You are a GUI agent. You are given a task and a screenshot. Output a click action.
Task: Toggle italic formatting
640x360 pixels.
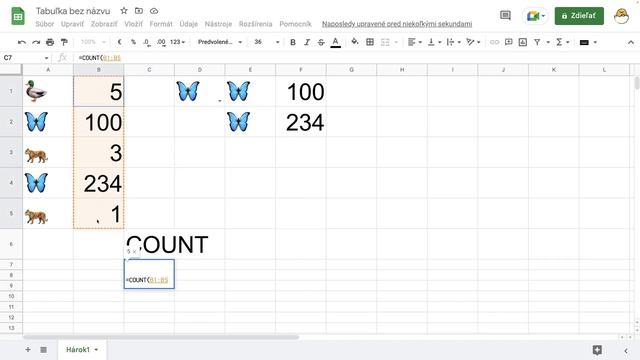click(307, 42)
